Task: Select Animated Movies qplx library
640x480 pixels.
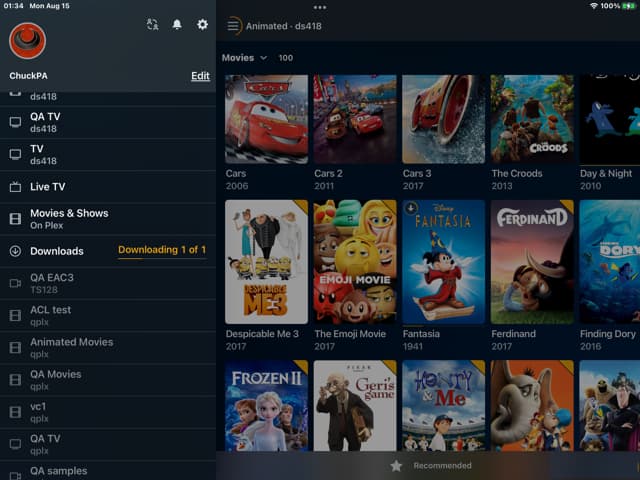Action: click(x=108, y=347)
